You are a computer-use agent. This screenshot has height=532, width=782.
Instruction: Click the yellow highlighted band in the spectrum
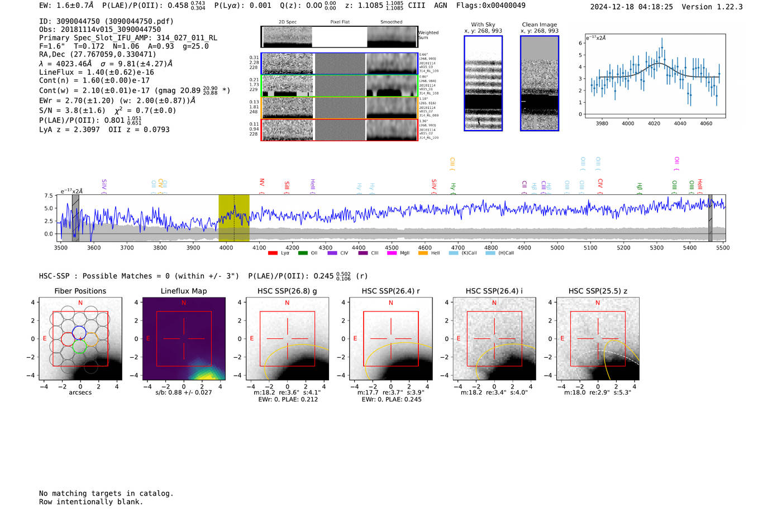tap(233, 218)
